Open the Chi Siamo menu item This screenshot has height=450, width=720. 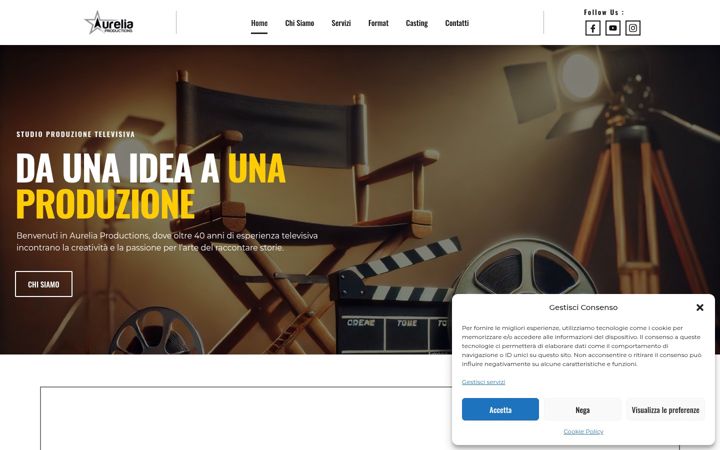(x=299, y=23)
